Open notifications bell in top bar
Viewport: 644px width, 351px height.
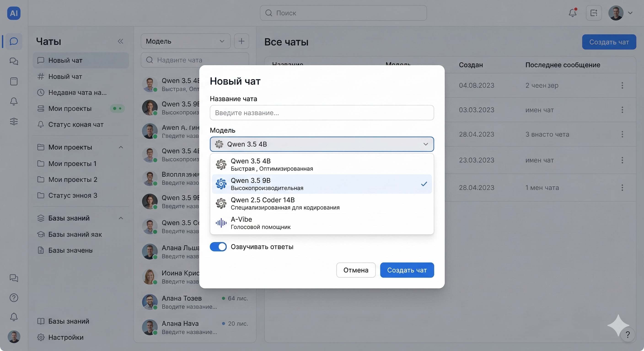coord(572,13)
